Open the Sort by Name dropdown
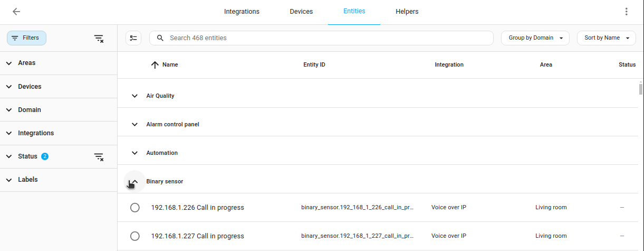This screenshot has width=644, height=251. (606, 38)
